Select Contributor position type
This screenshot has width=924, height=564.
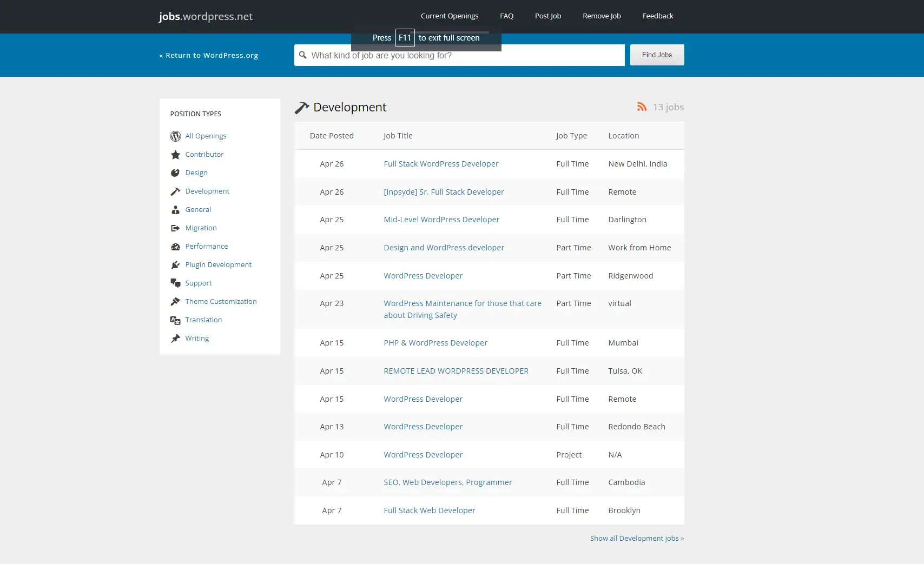204,155
